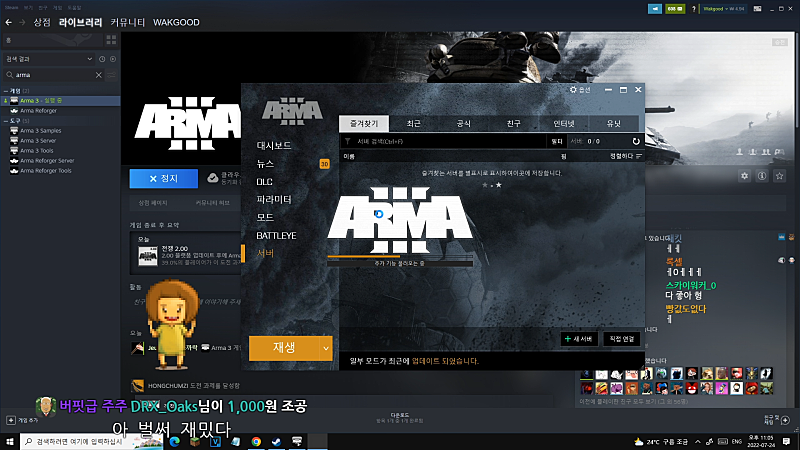
Task: Open News section in launcher sidebar
Action: click(x=265, y=164)
